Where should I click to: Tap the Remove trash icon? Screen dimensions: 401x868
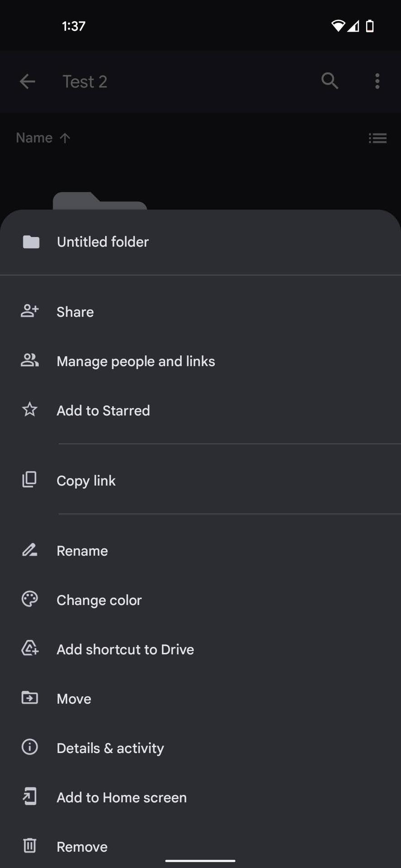click(x=30, y=846)
